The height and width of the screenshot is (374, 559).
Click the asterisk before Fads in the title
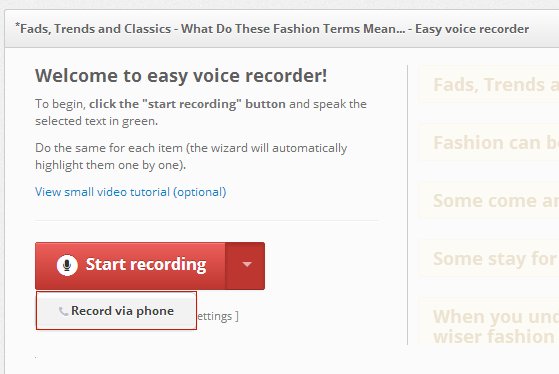pos(17,25)
